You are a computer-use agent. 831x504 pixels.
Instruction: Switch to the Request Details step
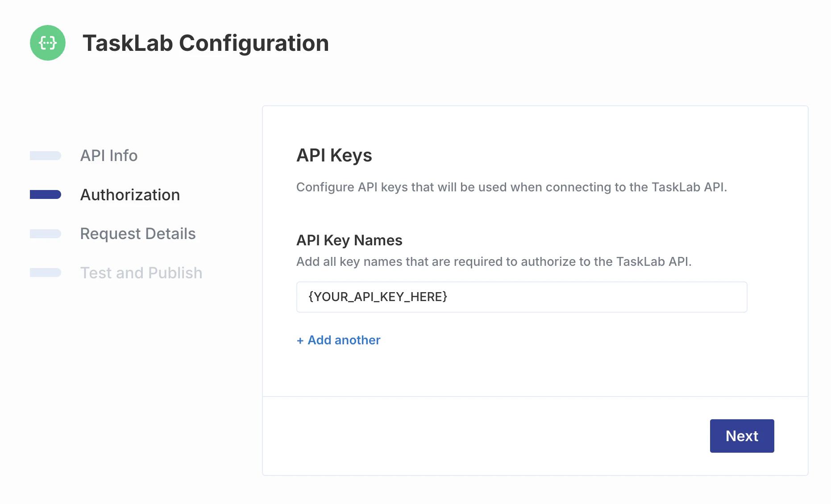(138, 233)
